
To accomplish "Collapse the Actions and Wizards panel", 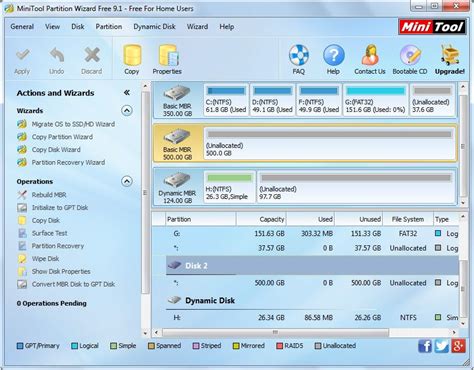I will 127,93.
